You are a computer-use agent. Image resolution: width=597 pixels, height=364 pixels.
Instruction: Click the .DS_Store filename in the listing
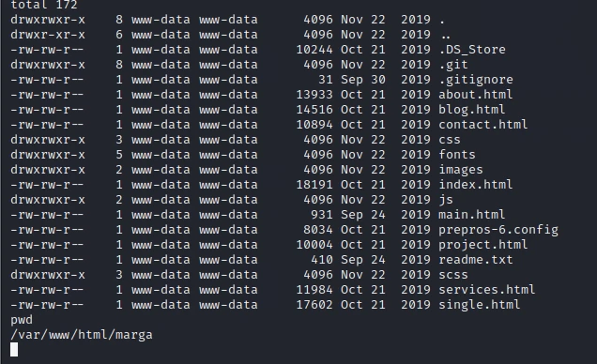pos(472,50)
